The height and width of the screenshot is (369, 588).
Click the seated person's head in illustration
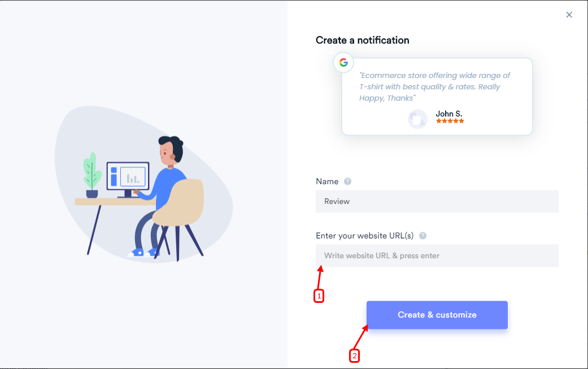point(171,150)
